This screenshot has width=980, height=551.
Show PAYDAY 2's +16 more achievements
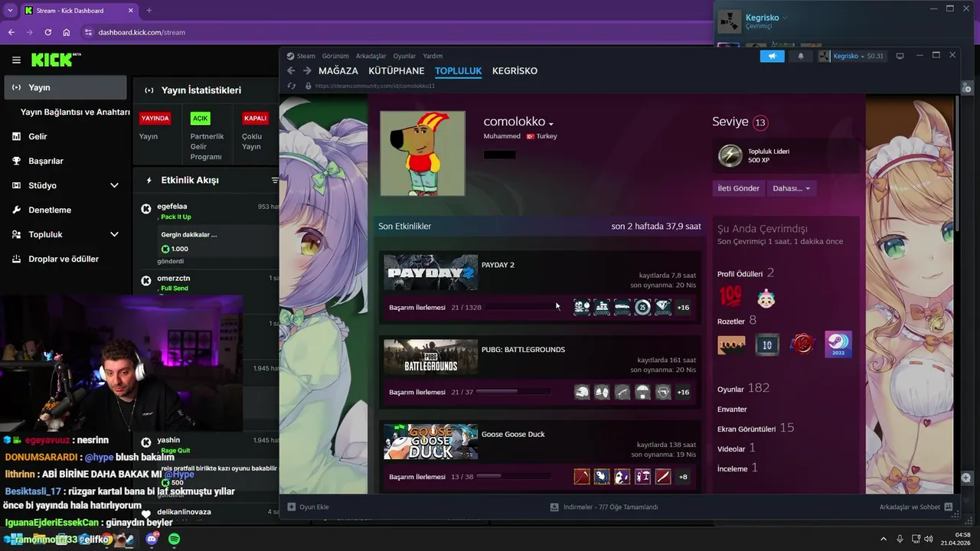coord(683,307)
